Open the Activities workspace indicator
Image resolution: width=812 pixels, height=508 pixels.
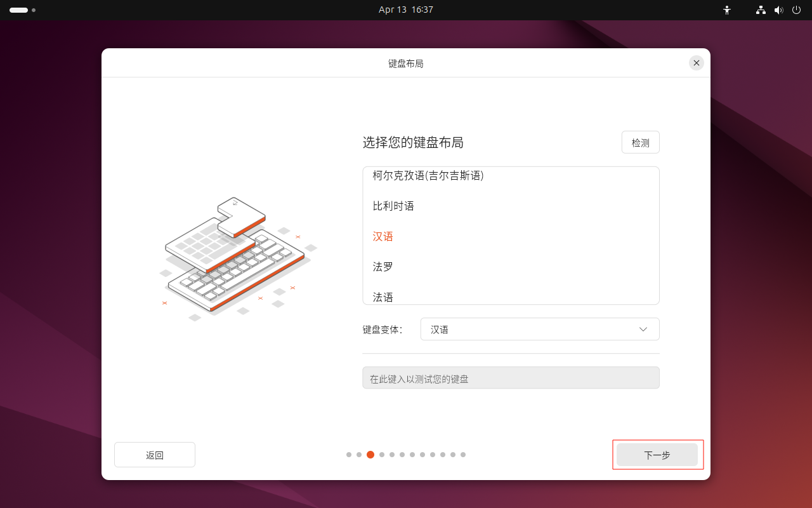22,10
